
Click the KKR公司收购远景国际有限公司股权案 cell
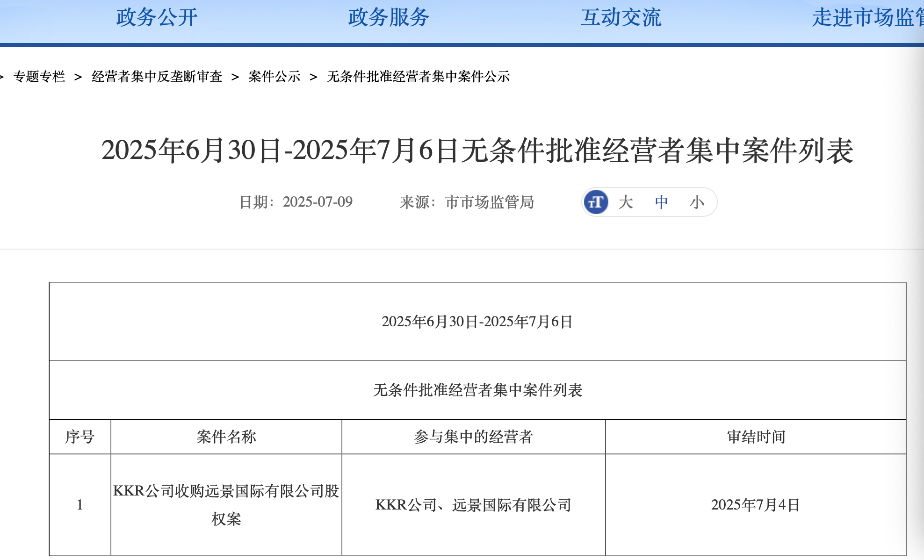[x=226, y=505]
